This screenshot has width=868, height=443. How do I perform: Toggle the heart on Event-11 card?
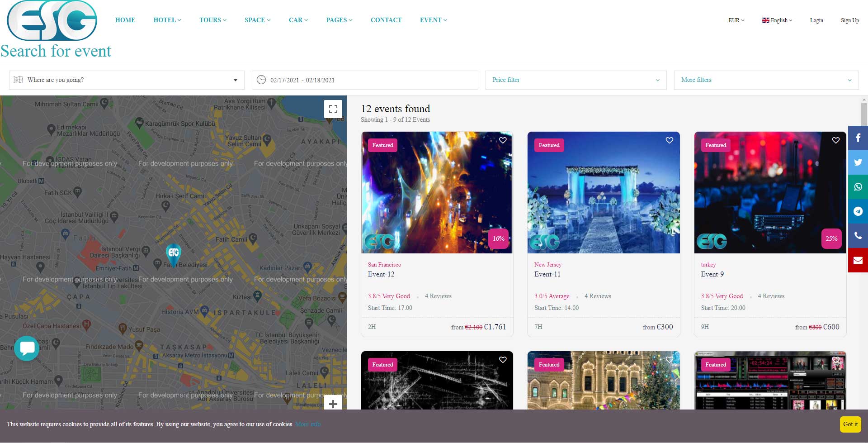click(x=669, y=140)
